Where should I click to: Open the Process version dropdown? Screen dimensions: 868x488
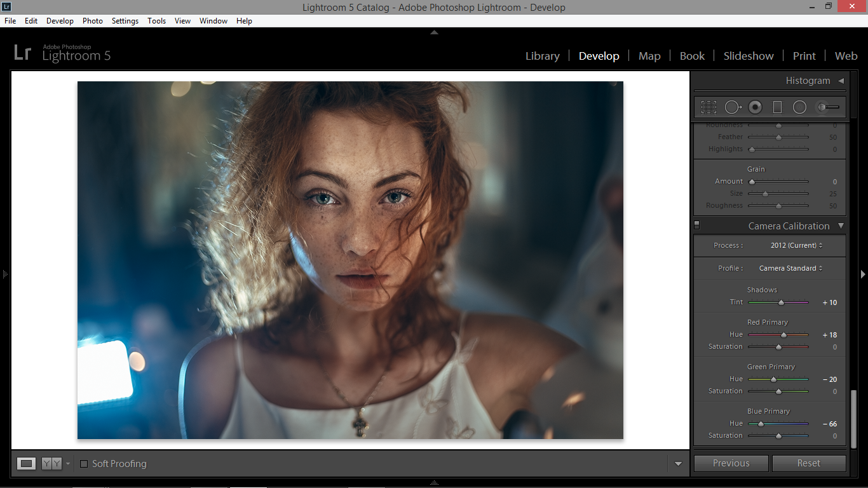(796, 245)
